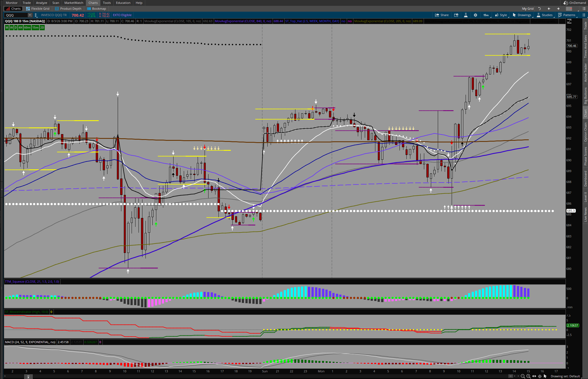
Task: Switch to Flexible Grid subtab
Action: click(38, 9)
